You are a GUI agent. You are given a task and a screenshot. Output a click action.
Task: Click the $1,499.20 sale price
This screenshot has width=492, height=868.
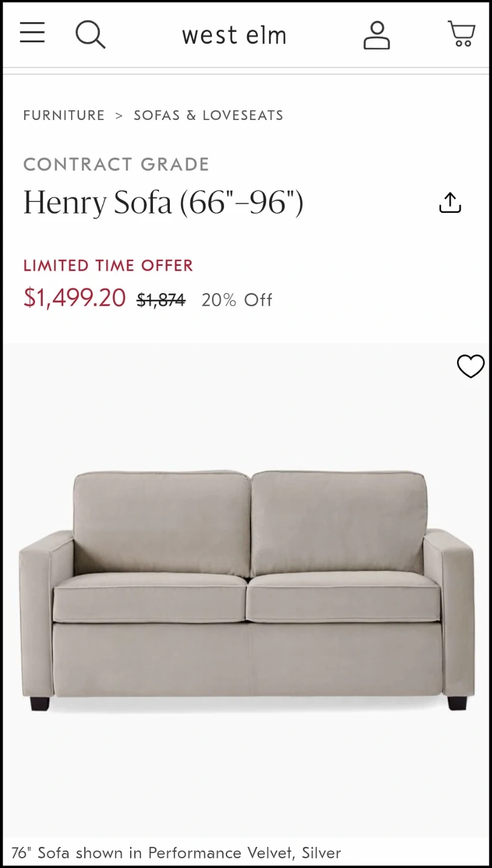point(75,298)
